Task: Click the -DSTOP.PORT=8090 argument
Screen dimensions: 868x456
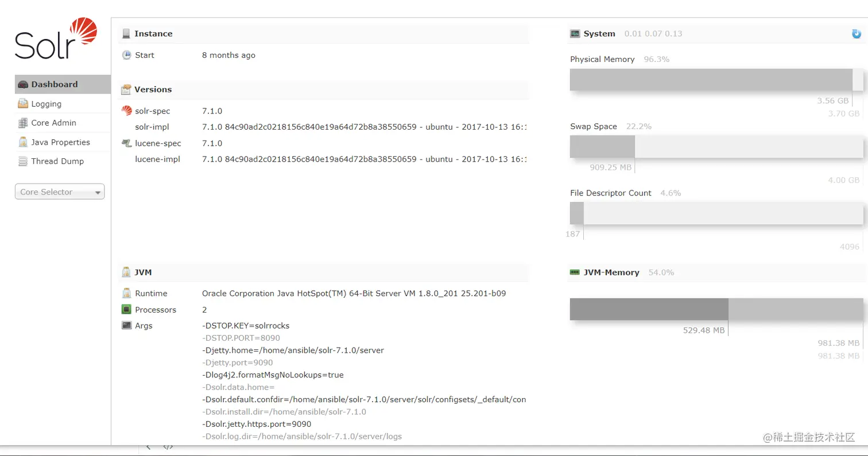Action: (241, 338)
